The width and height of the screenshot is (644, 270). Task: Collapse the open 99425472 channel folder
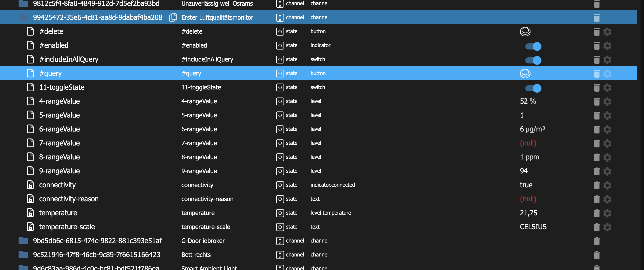point(24,17)
